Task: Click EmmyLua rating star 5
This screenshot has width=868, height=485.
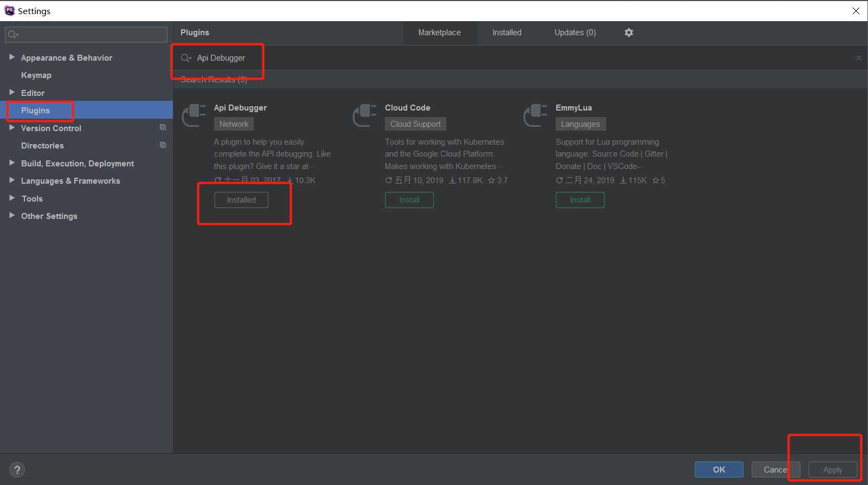Action: [x=658, y=180]
